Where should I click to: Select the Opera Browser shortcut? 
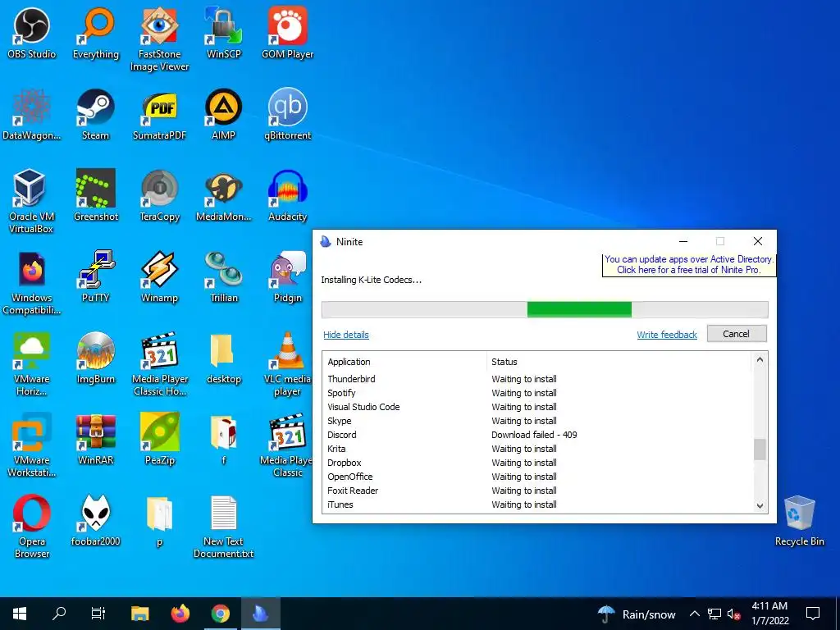pos(32,527)
